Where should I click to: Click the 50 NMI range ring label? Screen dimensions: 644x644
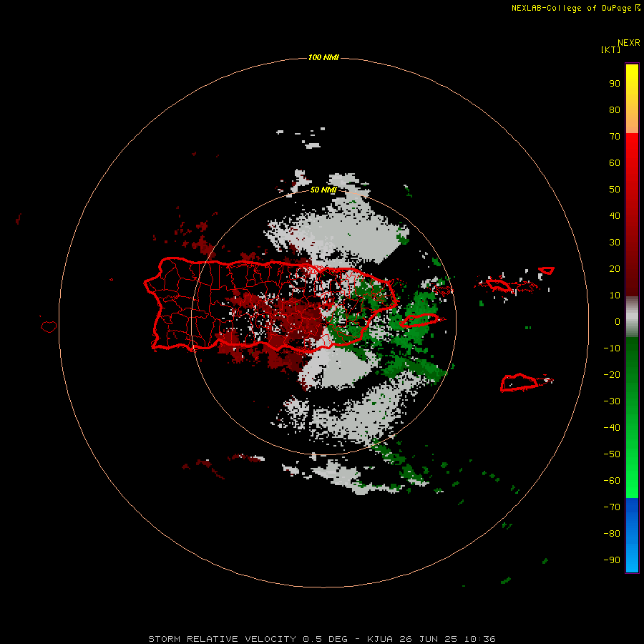point(323,190)
